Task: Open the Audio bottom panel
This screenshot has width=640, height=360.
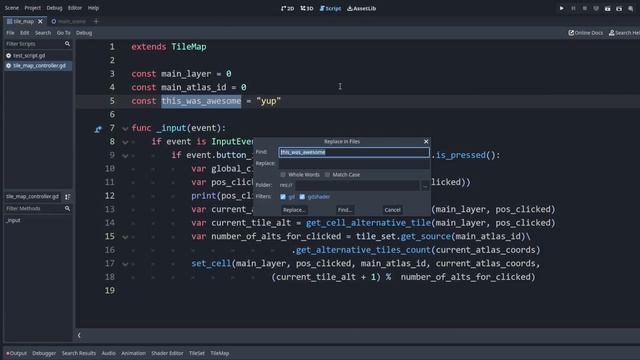Action: pos(109,353)
